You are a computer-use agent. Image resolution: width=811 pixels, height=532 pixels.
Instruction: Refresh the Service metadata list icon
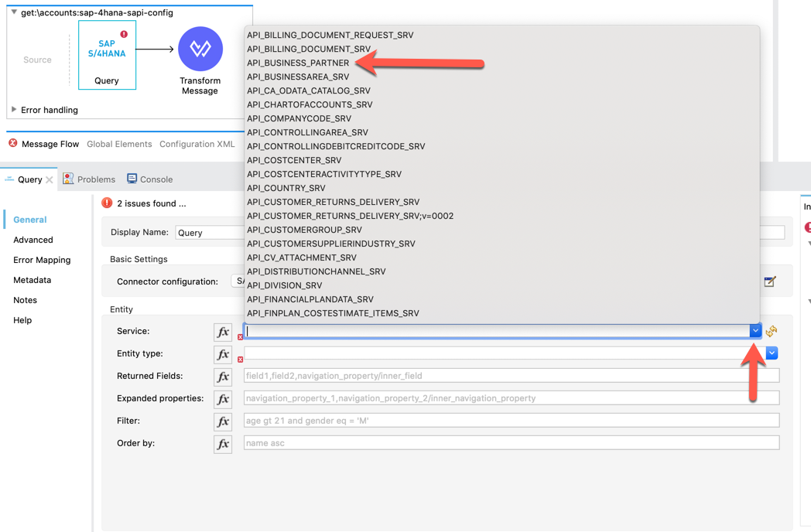(772, 331)
